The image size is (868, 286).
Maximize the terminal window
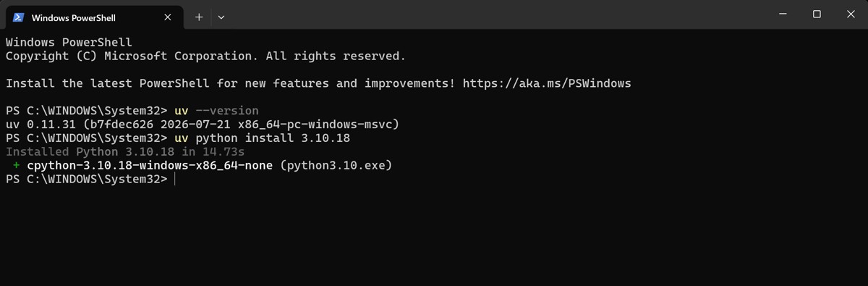[x=817, y=14]
